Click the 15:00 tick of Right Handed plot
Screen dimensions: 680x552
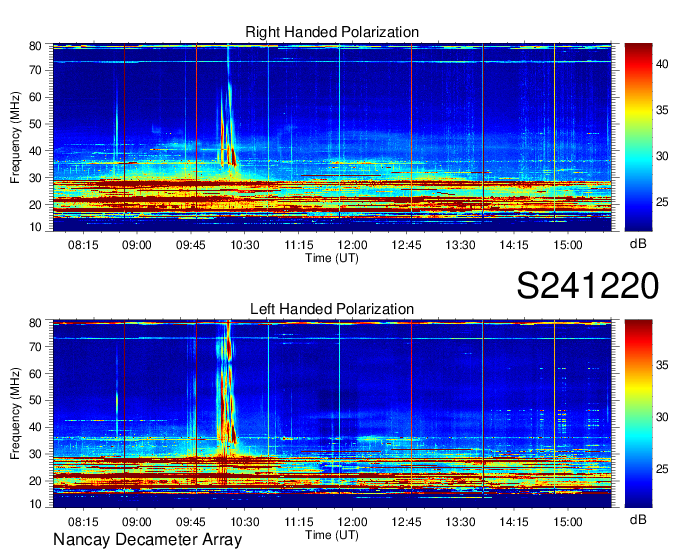(x=568, y=245)
